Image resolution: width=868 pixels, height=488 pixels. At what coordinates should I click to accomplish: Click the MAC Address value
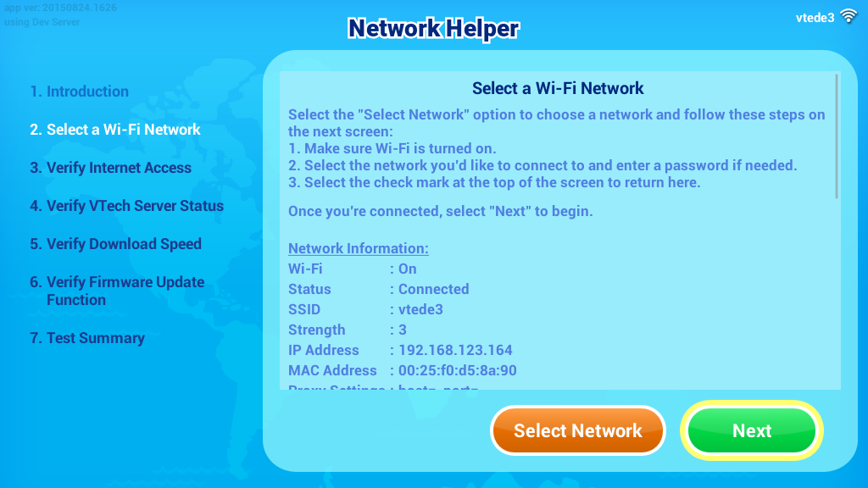[457, 371]
